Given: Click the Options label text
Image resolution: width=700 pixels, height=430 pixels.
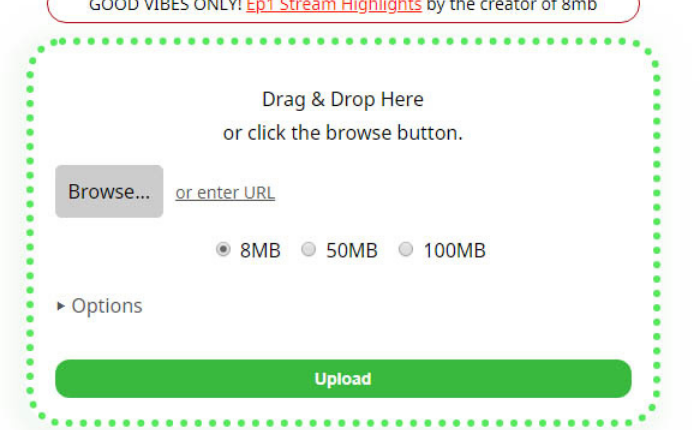Looking at the screenshot, I should 107,306.
